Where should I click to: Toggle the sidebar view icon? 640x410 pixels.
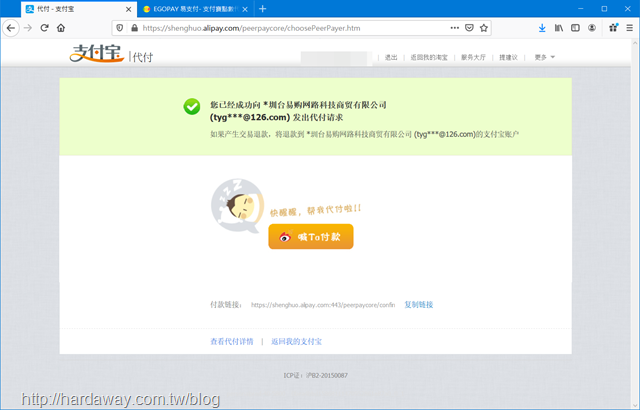pyautogui.click(x=575, y=28)
